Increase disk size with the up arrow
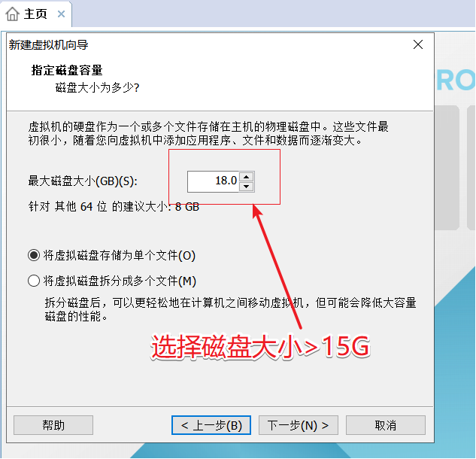476x459 pixels. click(247, 177)
